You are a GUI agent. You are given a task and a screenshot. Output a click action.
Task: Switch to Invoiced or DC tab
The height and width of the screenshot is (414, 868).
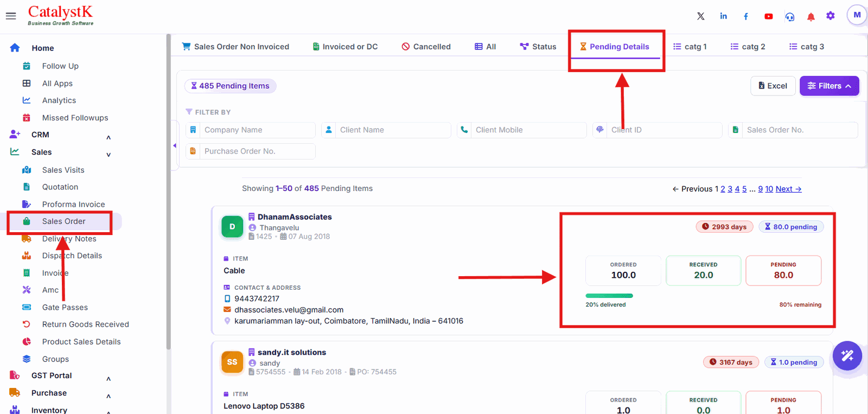pos(345,47)
